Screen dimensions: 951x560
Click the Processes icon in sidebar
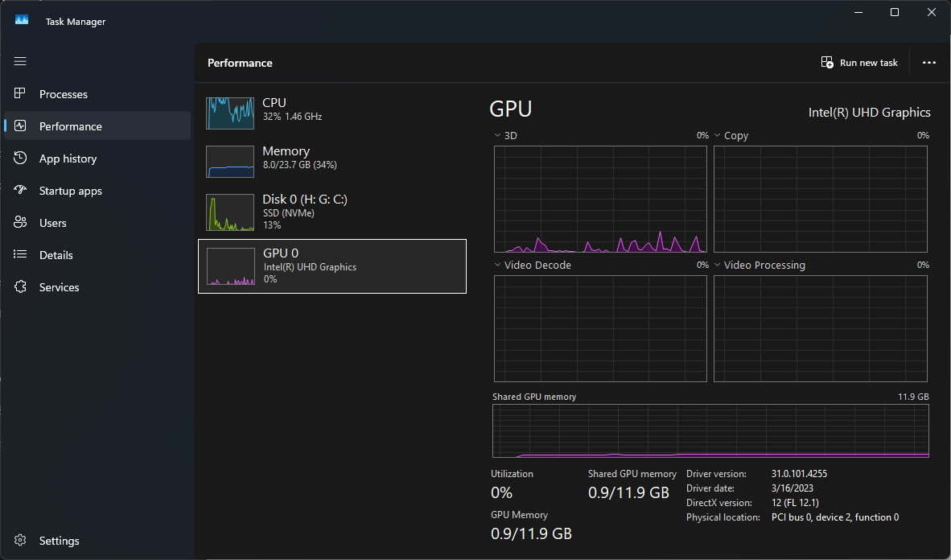20,93
